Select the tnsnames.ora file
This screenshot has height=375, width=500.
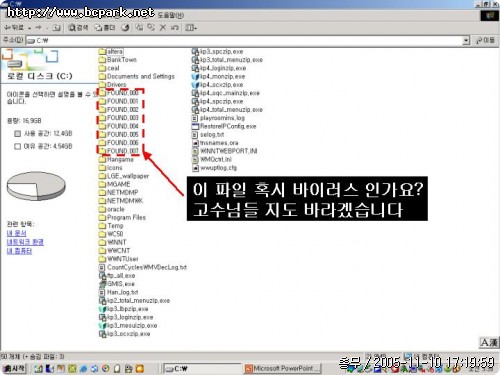[215, 143]
